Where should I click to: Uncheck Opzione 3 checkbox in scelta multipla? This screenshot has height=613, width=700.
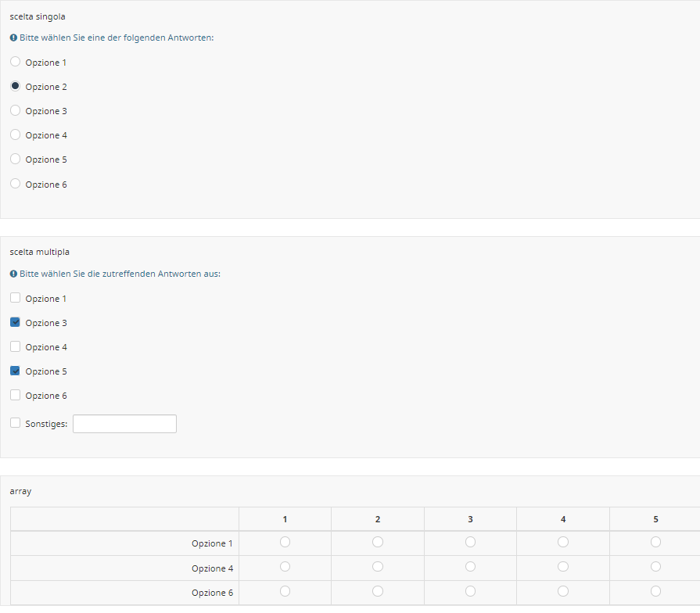point(15,322)
